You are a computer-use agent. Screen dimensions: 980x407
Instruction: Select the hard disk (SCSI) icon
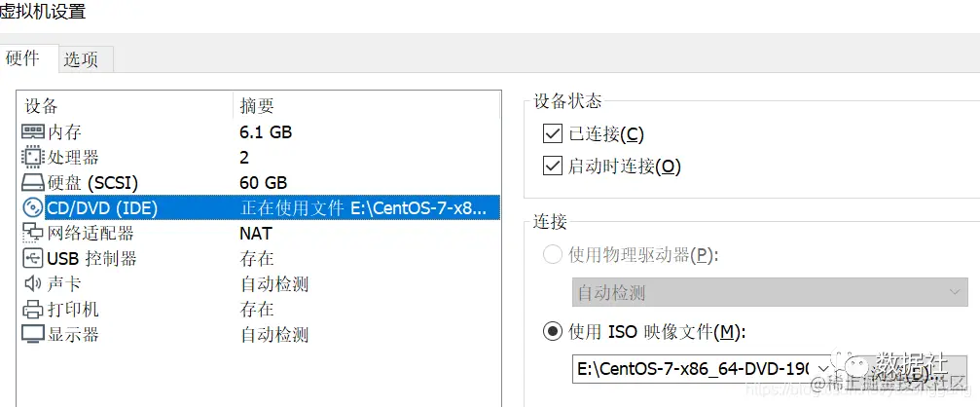[33, 182]
